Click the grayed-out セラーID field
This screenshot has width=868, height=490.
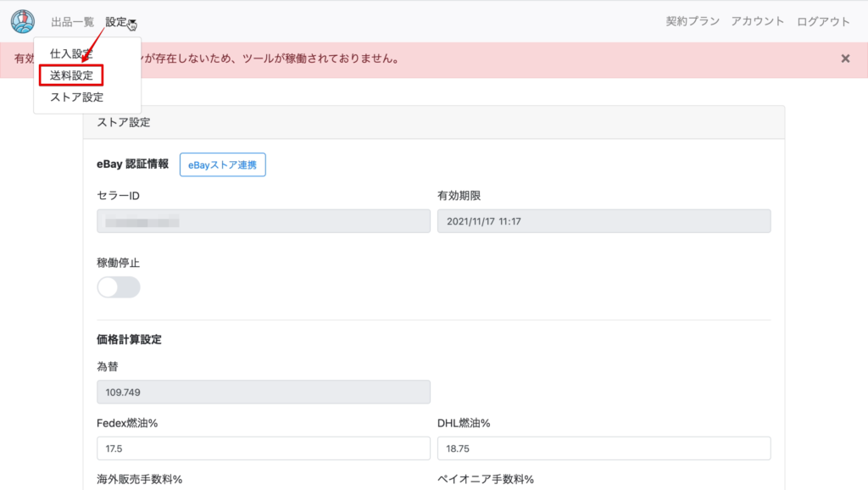pyautogui.click(x=263, y=220)
